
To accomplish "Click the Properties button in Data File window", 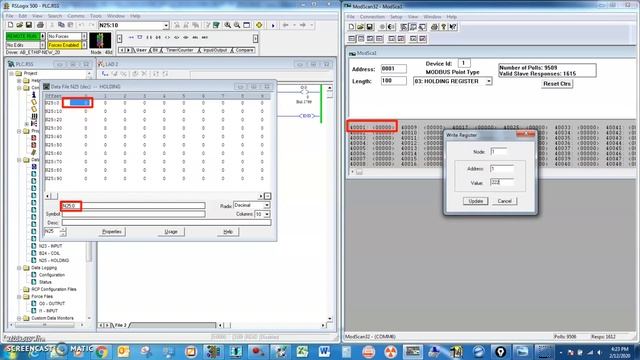I will pyautogui.click(x=112, y=232).
